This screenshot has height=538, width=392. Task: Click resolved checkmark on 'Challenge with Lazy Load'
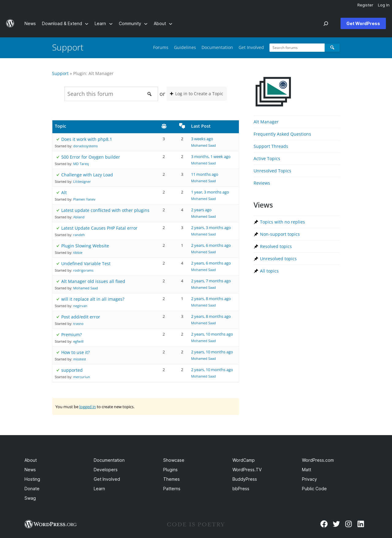(58, 175)
